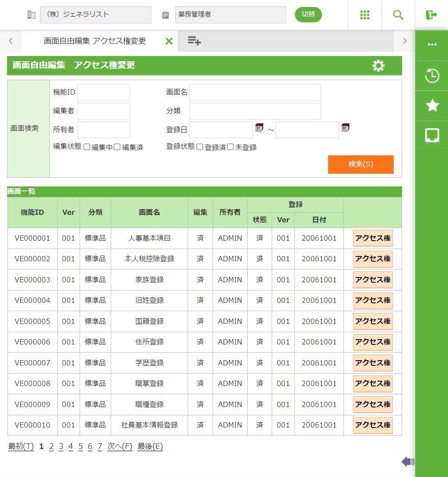The width and height of the screenshot is (448, 477).
Task: Click into the 画面名 input field
Action: click(x=255, y=92)
